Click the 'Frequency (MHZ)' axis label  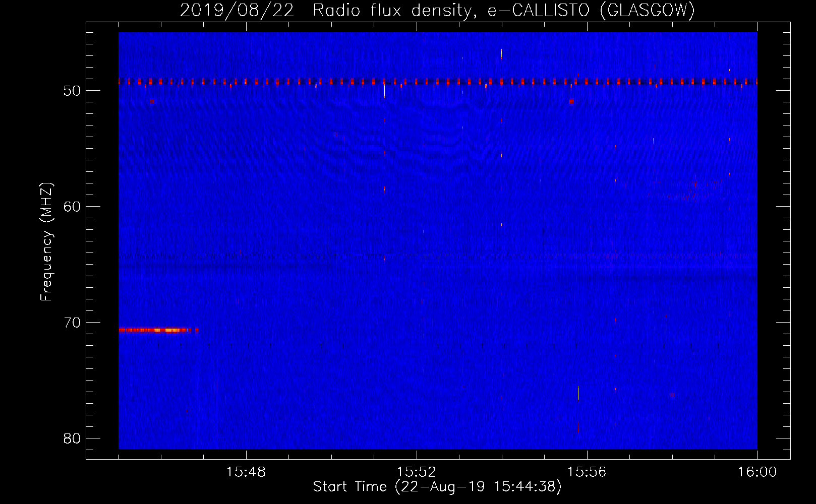point(46,242)
